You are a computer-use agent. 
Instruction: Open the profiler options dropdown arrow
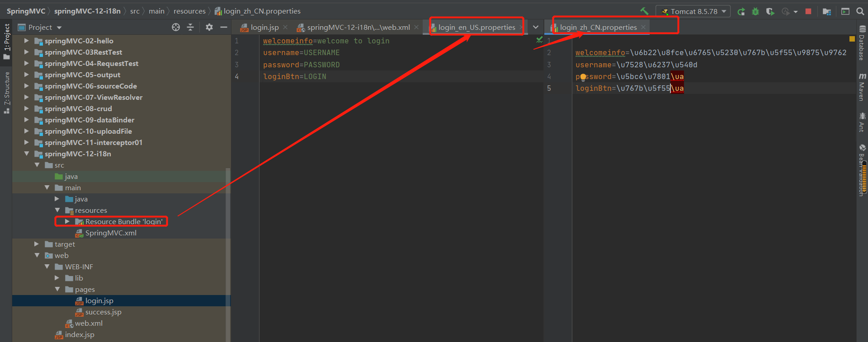[x=796, y=12]
